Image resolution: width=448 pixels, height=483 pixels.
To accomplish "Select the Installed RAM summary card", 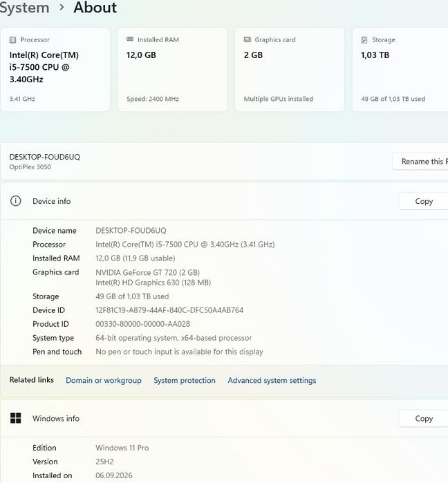I will [173, 70].
